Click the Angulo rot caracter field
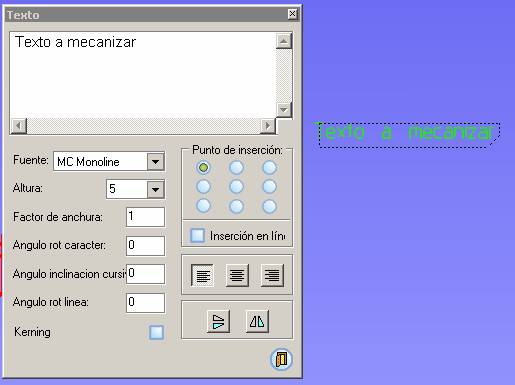Screen dimensions: 515x385 click(145, 246)
